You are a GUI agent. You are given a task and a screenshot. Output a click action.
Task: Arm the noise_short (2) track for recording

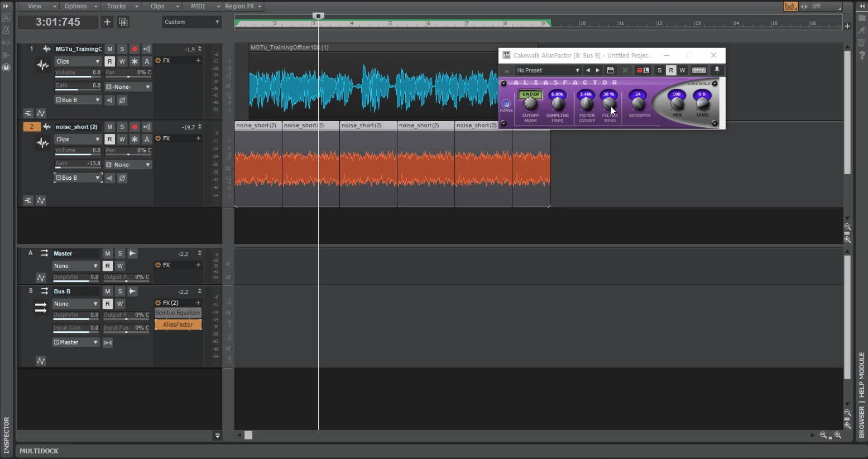pos(135,127)
